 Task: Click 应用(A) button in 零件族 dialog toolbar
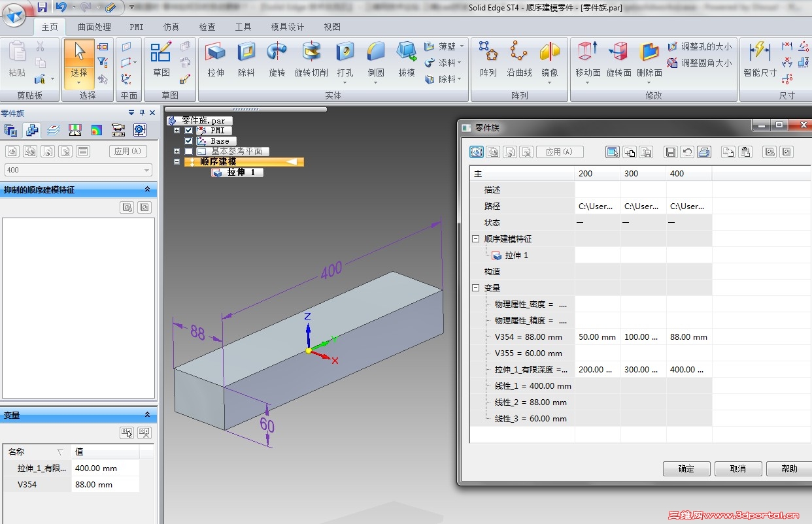click(x=560, y=152)
